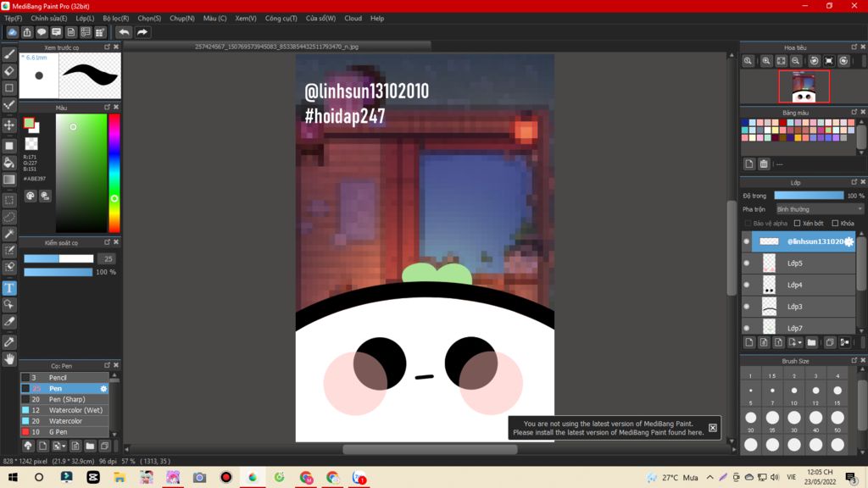Click Navigator canvas thumbnail
This screenshot has width=868, height=488.
click(x=804, y=86)
